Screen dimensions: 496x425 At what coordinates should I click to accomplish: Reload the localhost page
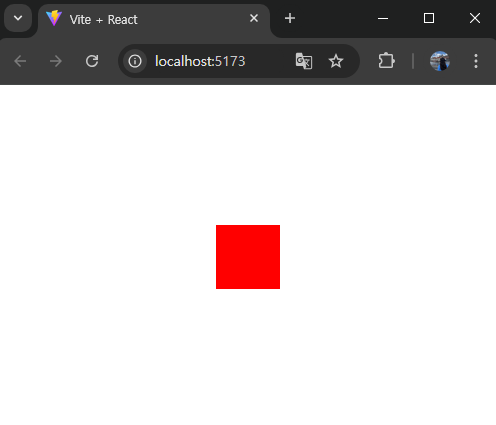pos(92,61)
